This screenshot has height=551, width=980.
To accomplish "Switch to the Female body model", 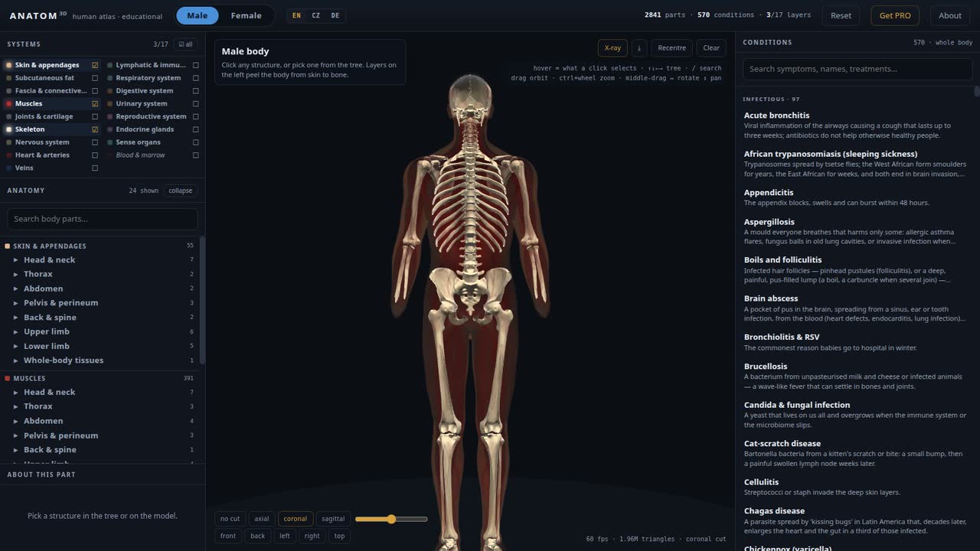I will (247, 15).
